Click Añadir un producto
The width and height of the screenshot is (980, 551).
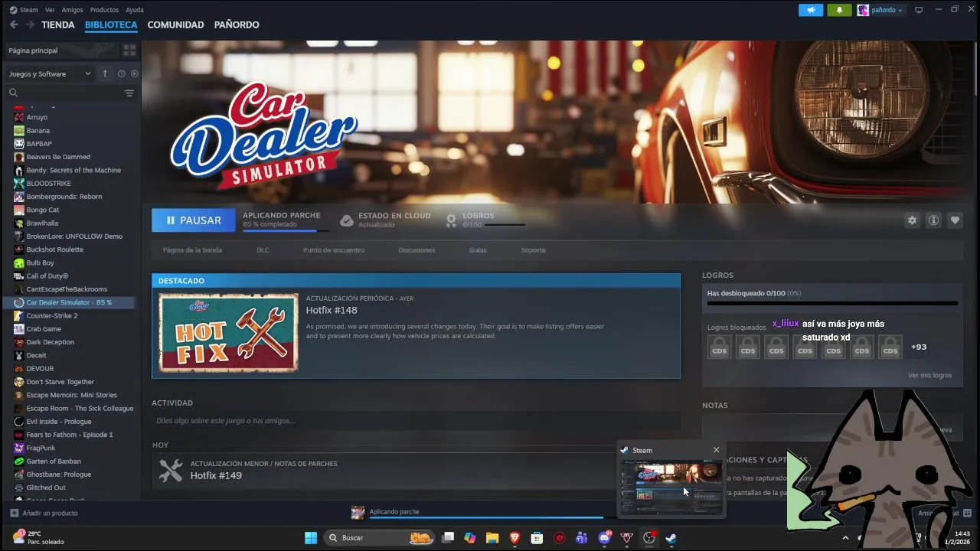(x=44, y=513)
